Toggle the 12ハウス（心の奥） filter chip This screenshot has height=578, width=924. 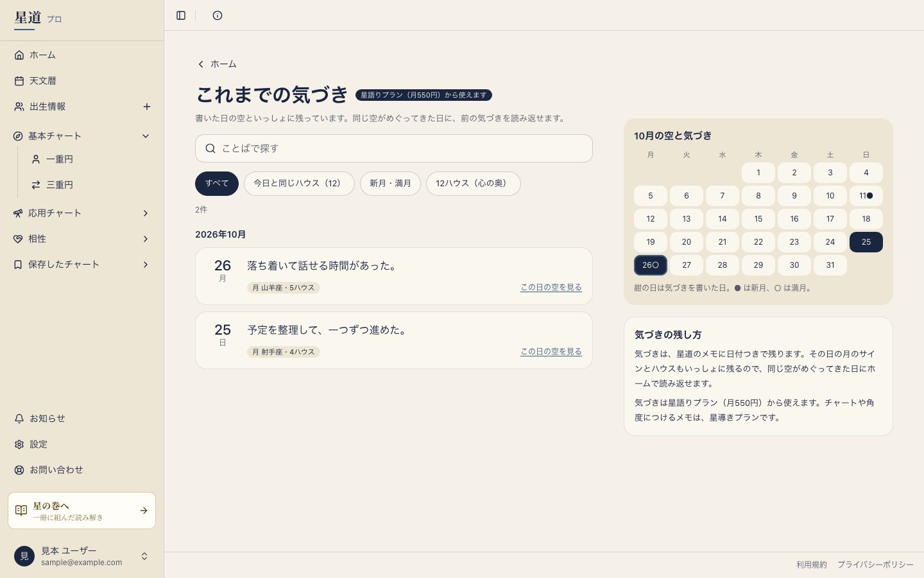click(474, 184)
